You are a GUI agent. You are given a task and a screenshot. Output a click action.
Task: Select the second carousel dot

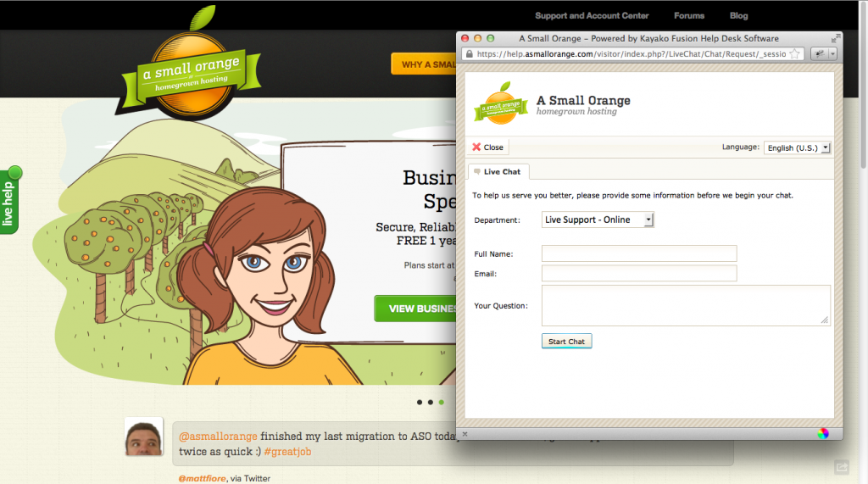(430, 402)
